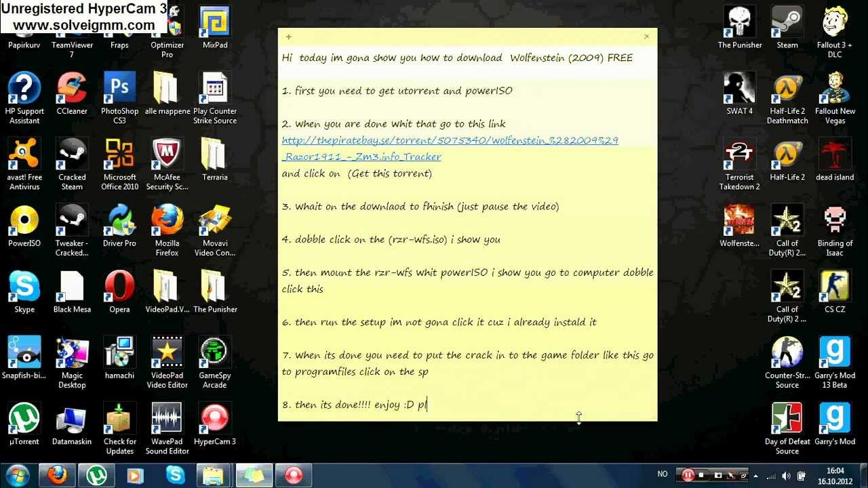Viewport: 868px width, 488px height.
Task: Select the Wolfenstein game shortcut
Action: coord(740,226)
